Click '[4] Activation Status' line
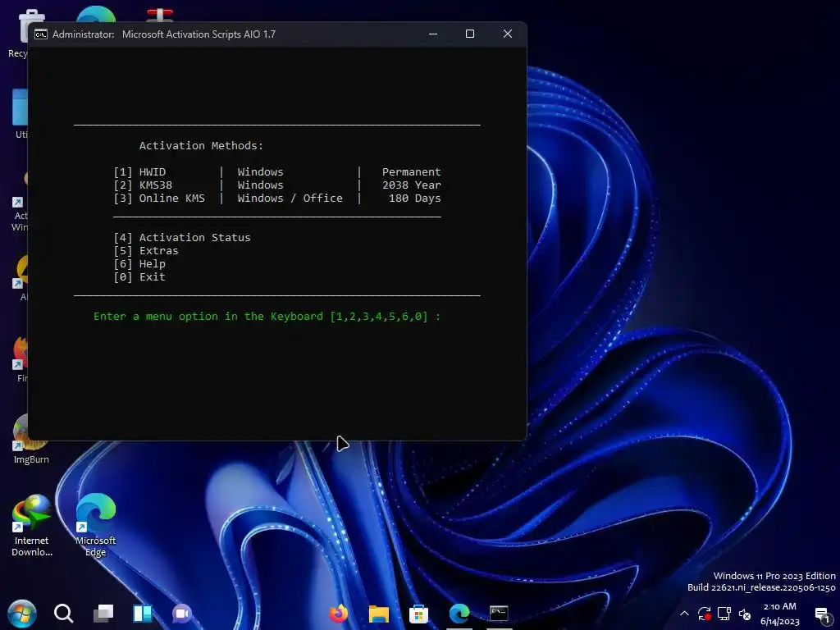The width and height of the screenshot is (840, 630). click(182, 237)
